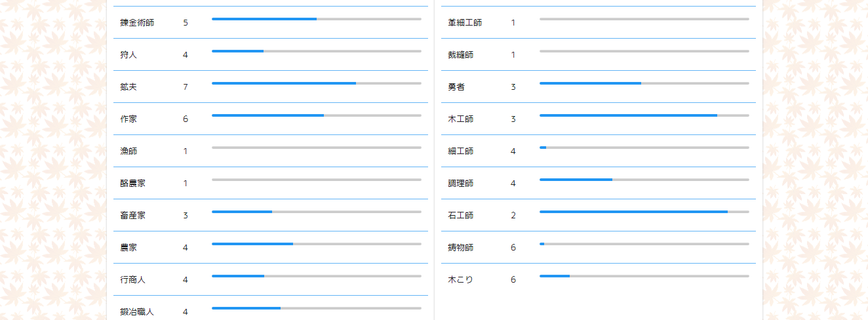Click the 木こり progress bar

click(644, 276)
